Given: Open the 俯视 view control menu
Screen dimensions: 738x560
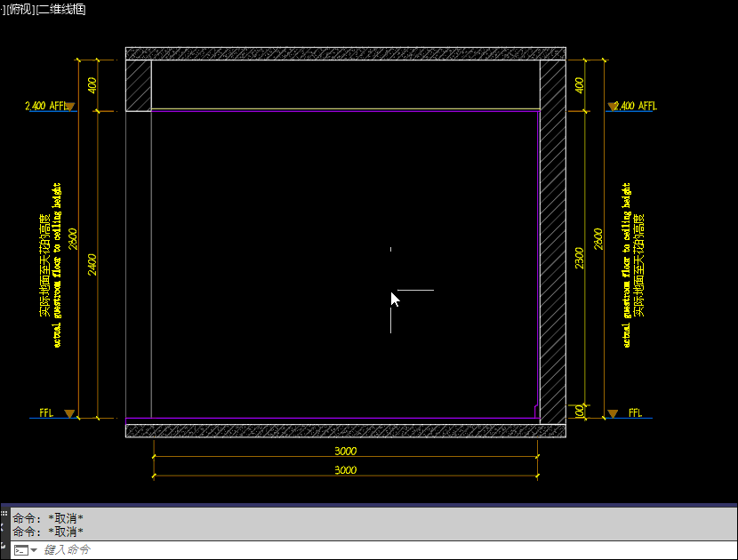Looking at the screenshot, I should click(x=21, y=9).
